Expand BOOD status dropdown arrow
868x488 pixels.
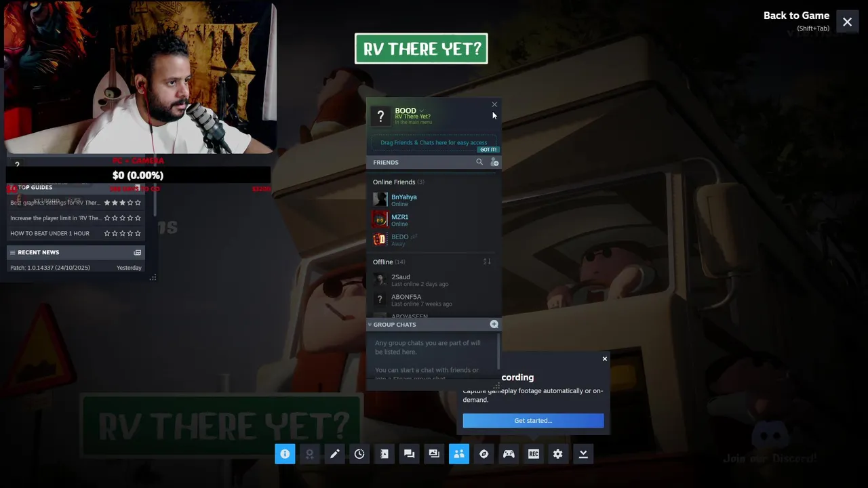(421, 110)
